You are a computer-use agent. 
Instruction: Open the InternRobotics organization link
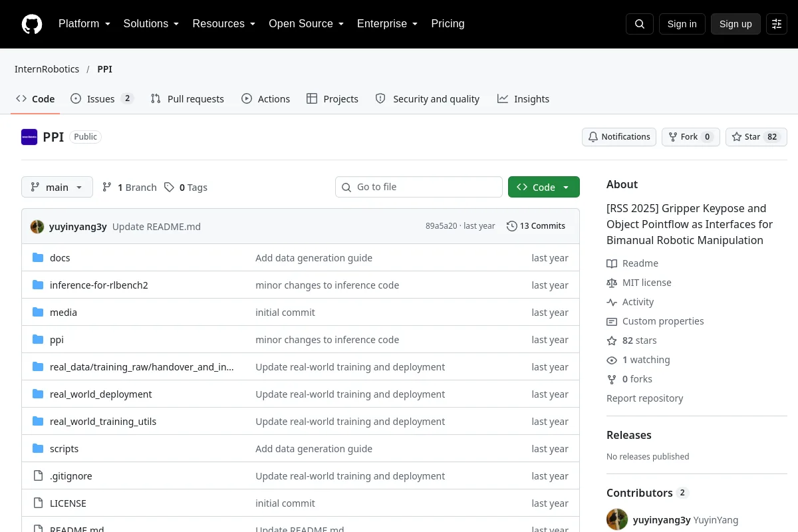click(47, 69)
